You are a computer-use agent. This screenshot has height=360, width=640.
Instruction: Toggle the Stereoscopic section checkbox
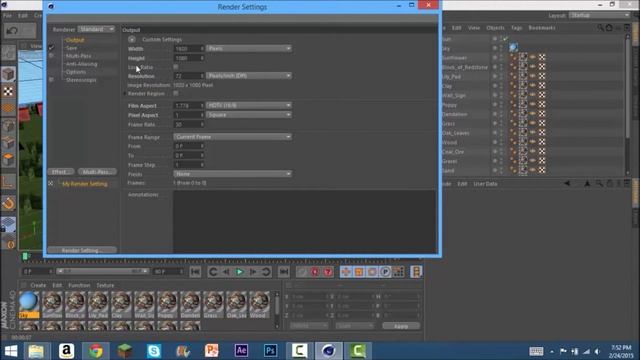coord(51,80)
